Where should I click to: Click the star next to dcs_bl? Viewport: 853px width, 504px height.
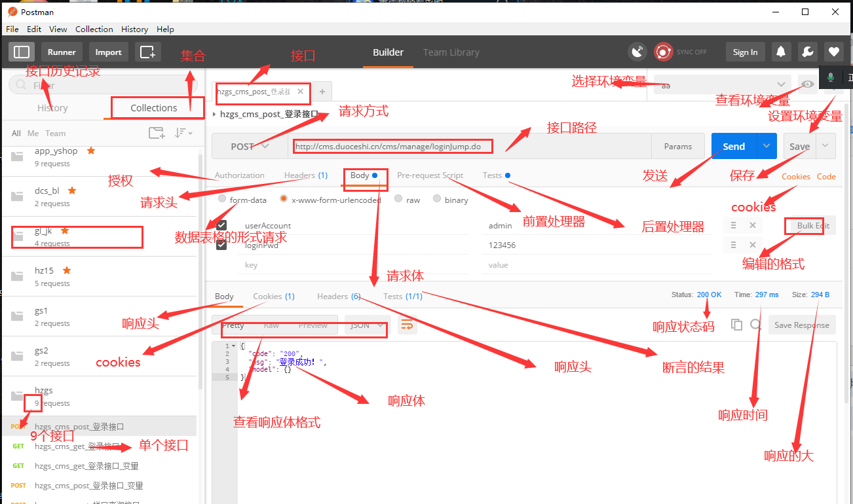(x=72, y=190)
